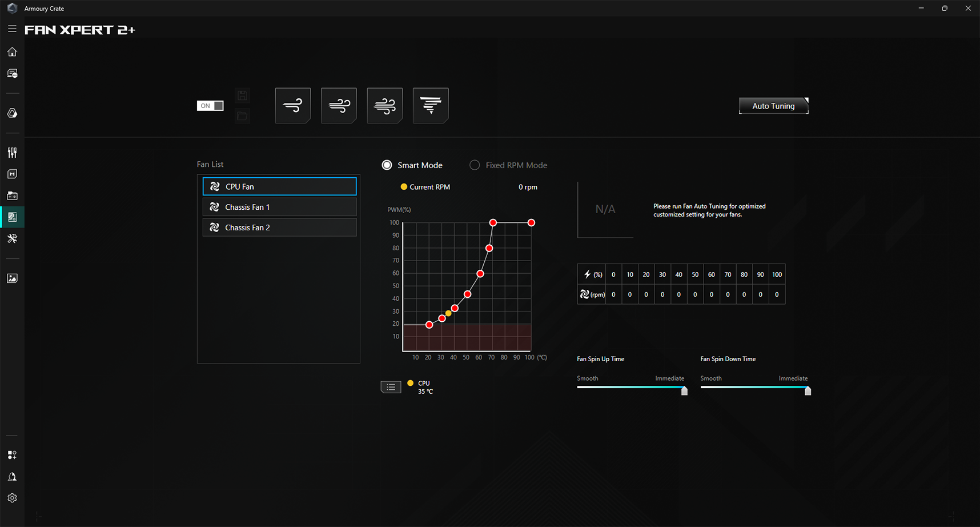
Task: Click the save profile icon
Action: click(x=242, y=95)
